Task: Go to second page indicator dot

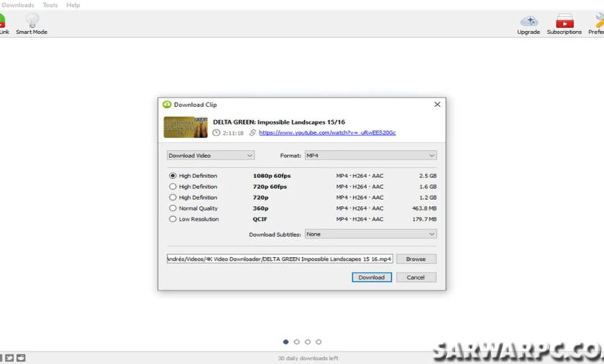Action: point(297,342)
